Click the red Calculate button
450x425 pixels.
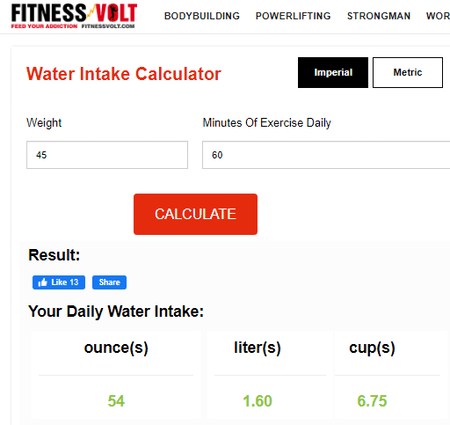tap(195, 214)
